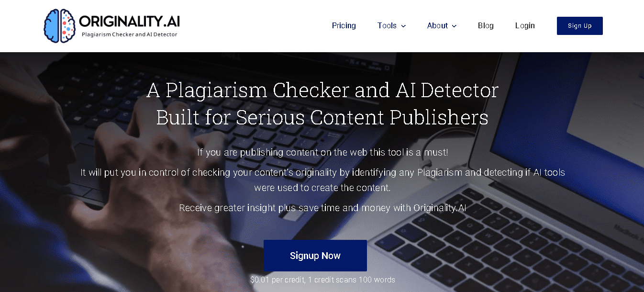Click the 'this tool is a must!' sentence
The image size is (644, 292).
(x=322, y=153)
